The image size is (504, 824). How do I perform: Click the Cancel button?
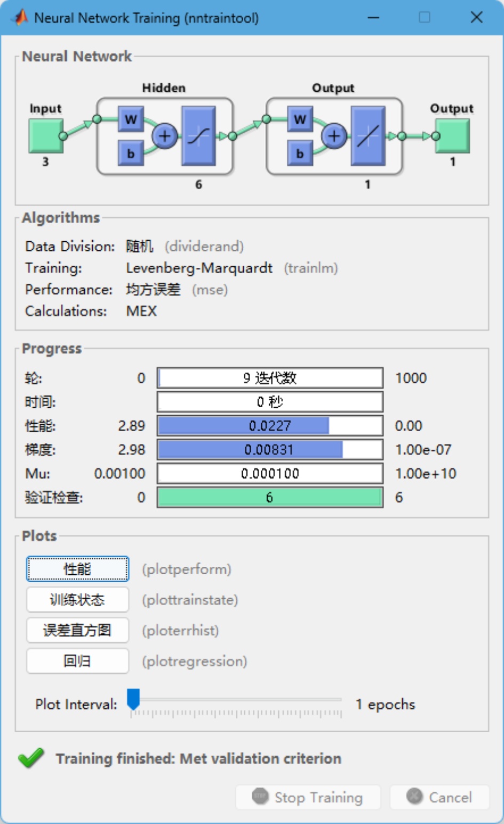pos(439,797)
